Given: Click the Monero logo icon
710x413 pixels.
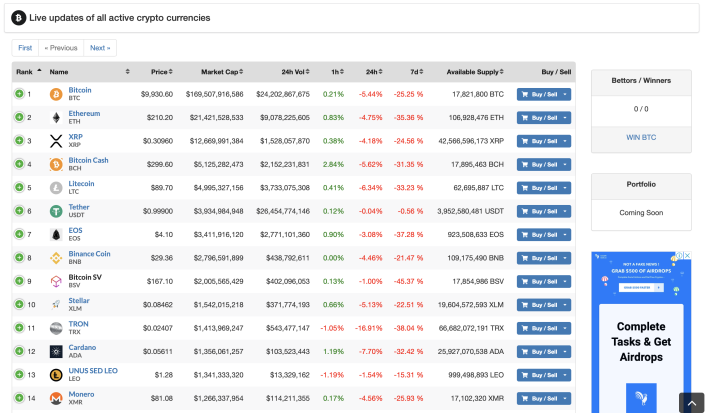Looking at the screenshot, I should pos(56,399).
